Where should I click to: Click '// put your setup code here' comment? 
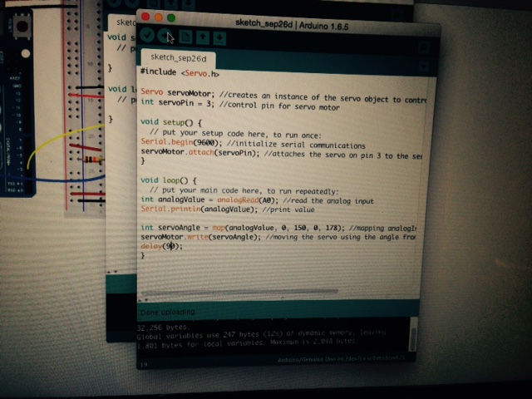tap(235, 134)
